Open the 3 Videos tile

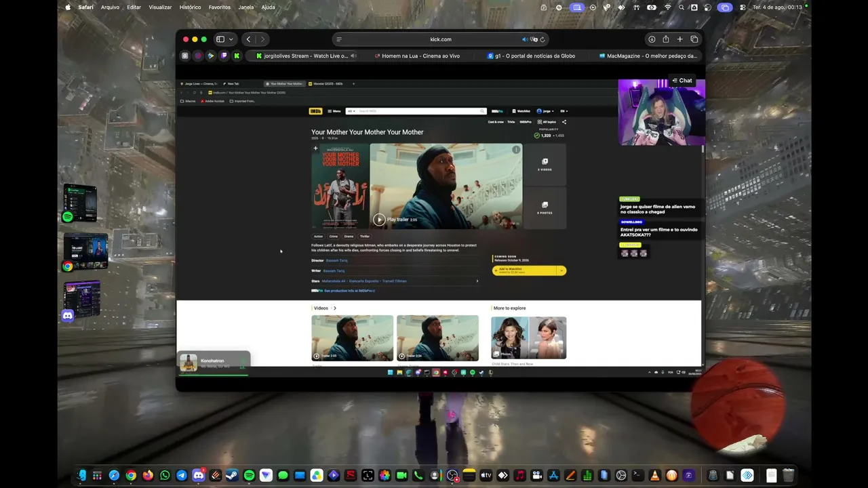tap(545, 165)
